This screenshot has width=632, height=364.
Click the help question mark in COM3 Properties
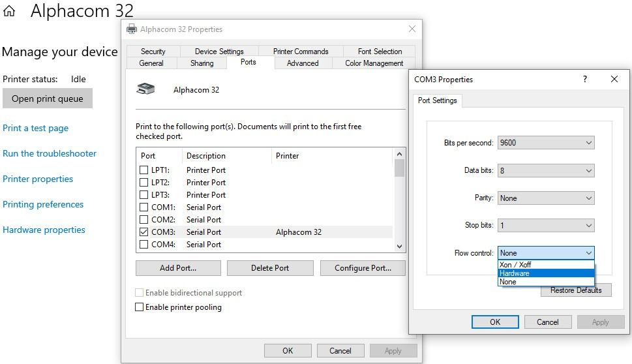pyautogui.click(x=585, y=79)
